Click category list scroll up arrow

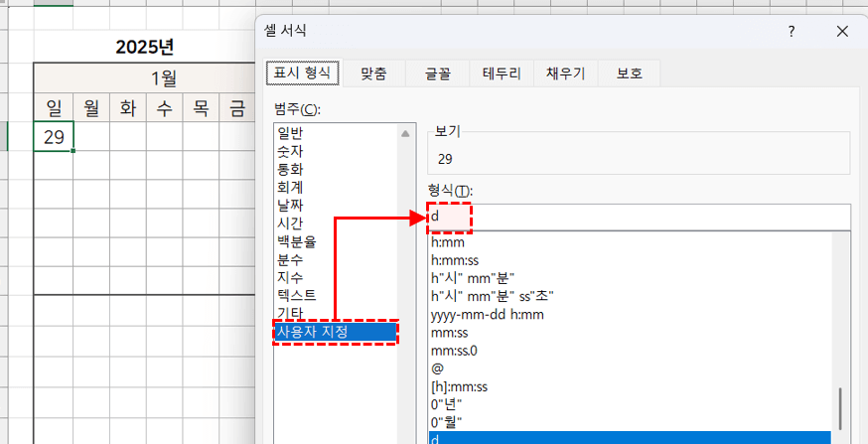coord(405,133)
